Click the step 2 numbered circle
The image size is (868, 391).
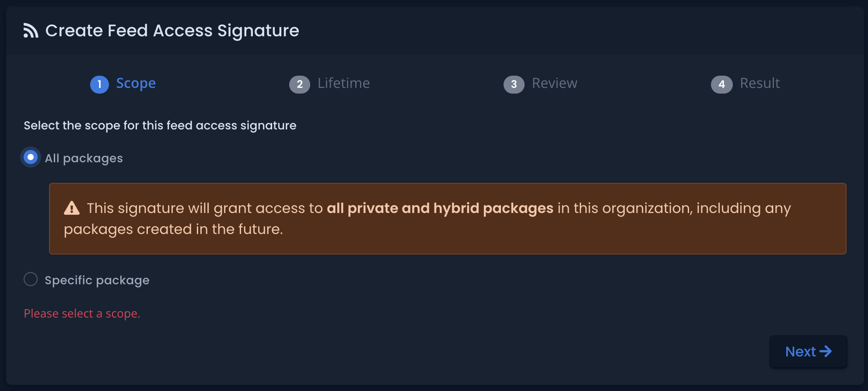[x=300, y=84]
